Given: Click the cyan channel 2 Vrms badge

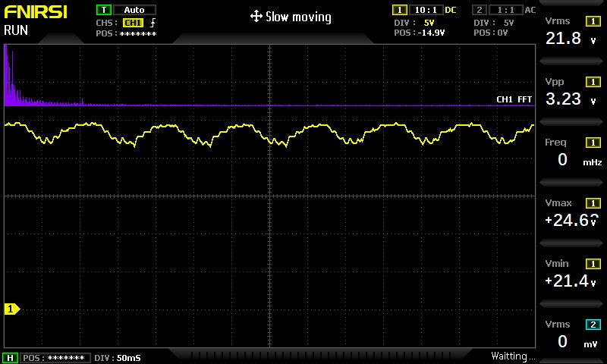Looking at the screenshot, I should [x=593, y=325].
